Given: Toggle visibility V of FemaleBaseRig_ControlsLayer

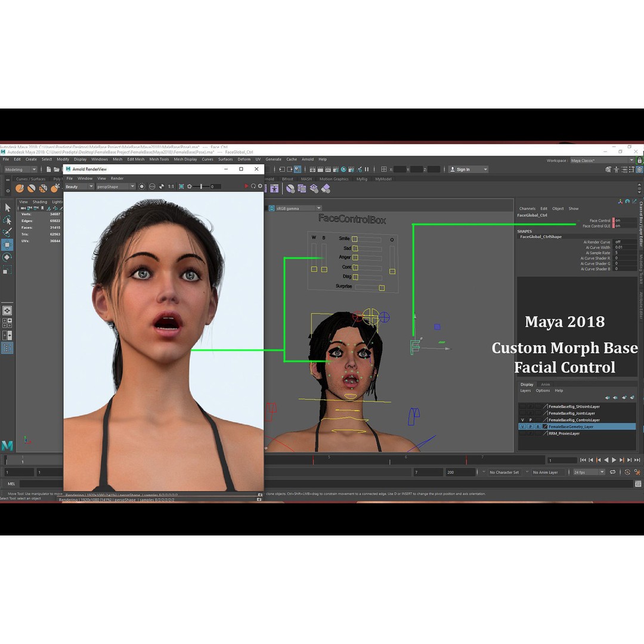Looking at the screenshot, I should tap(522, 420).
